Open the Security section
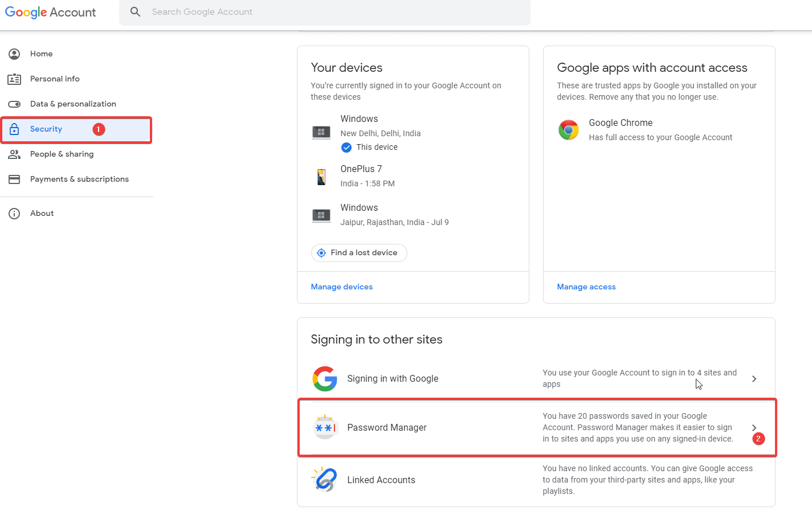The height and width of the screenshot is (523, 812). [46, 129]
